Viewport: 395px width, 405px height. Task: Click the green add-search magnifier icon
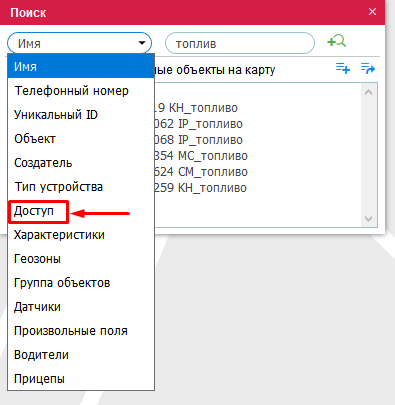pos(337,41)
